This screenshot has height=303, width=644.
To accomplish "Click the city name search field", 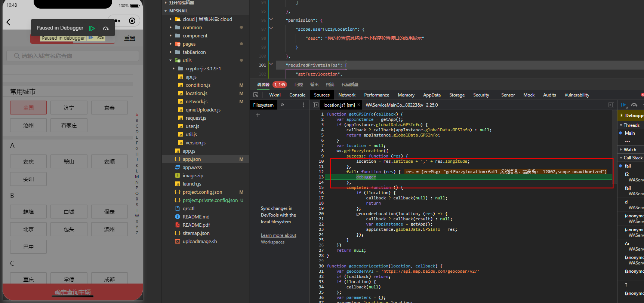I will [x=73, y=56].
